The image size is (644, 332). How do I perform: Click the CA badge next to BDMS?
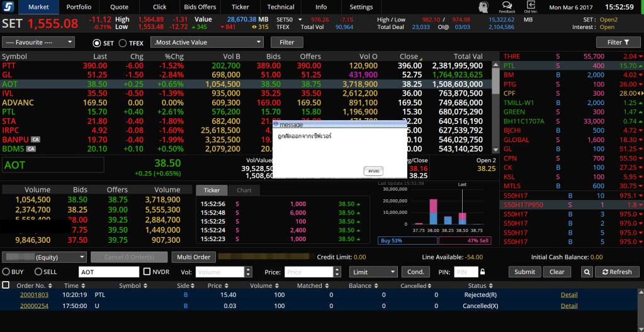31,149
